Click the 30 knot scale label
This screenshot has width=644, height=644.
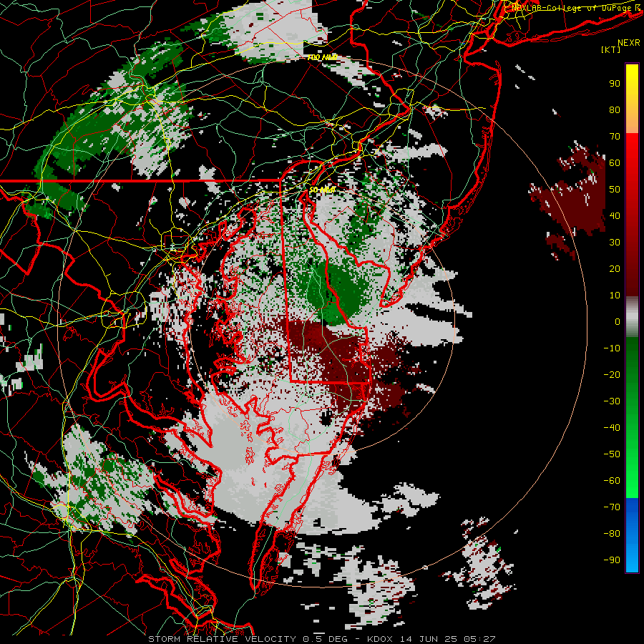tap(615, 243)
